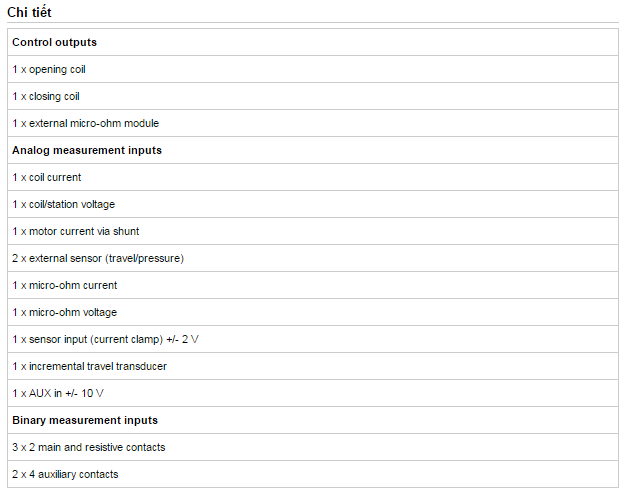Click the "+/- 2 V" value text
Image resolution: width=627 pixels, height=494 pixels.
click(182, 339)
